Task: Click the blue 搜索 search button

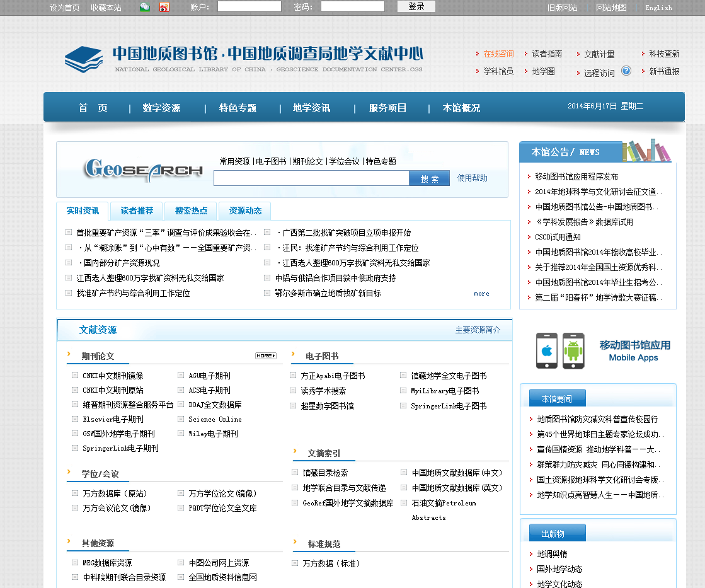Action: coord(430,178)
